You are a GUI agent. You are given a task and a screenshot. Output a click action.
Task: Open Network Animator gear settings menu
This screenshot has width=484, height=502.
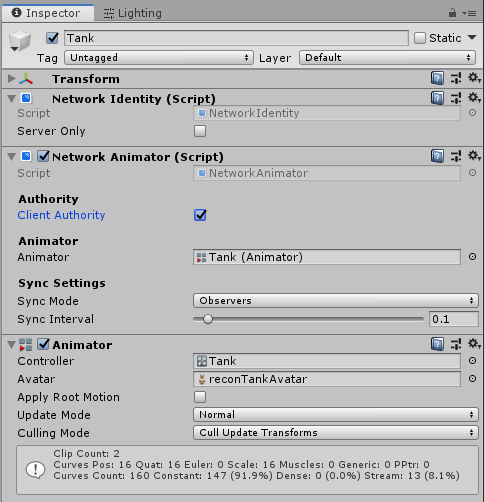(474, 155)
